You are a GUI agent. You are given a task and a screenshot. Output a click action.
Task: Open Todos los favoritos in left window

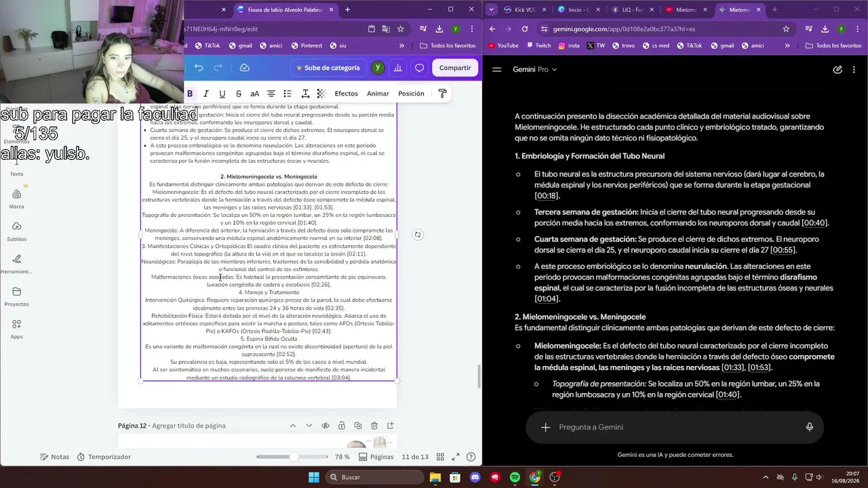click(x=448, y=45)
